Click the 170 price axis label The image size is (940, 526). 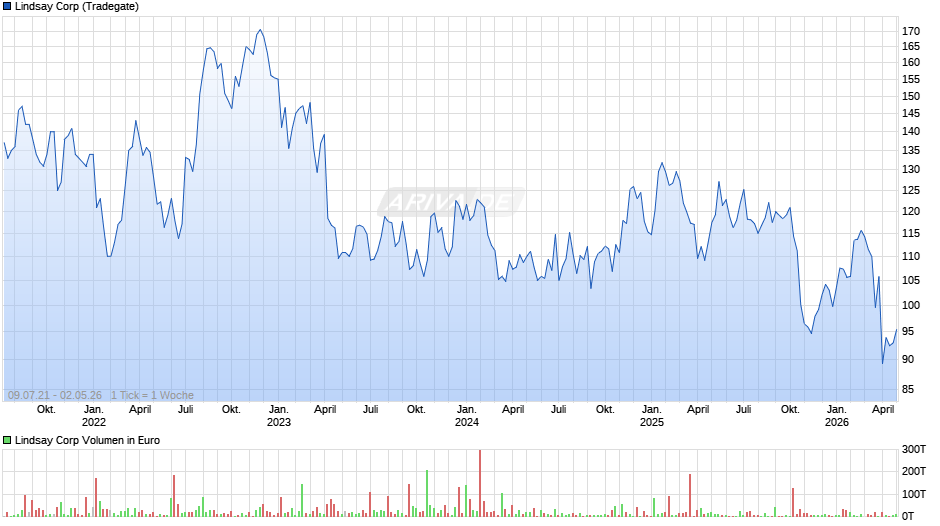point(911,31)
